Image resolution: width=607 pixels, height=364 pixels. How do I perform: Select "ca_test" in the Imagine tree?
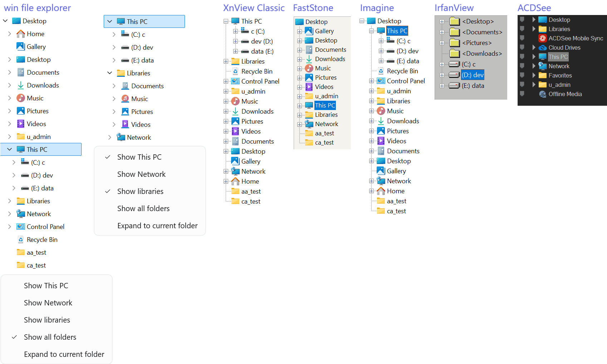(x=396, y=211)
